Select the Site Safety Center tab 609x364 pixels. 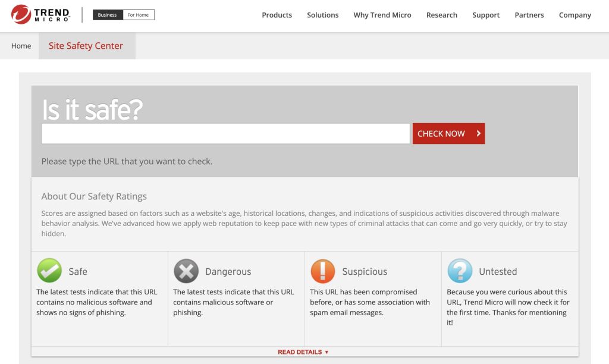tap(86, 46)
